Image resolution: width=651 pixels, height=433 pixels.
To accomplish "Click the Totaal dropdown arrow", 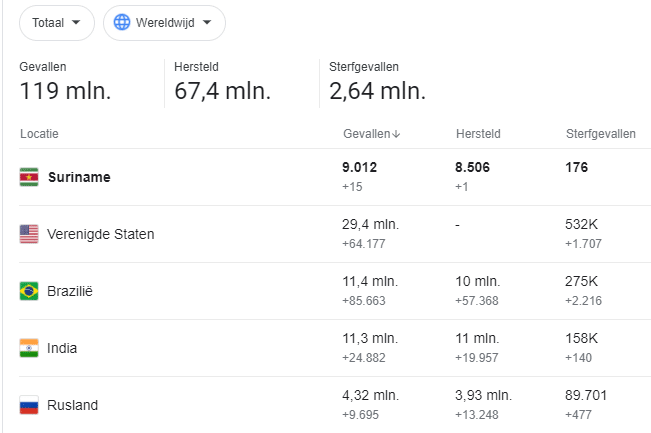I will (76, 22).
